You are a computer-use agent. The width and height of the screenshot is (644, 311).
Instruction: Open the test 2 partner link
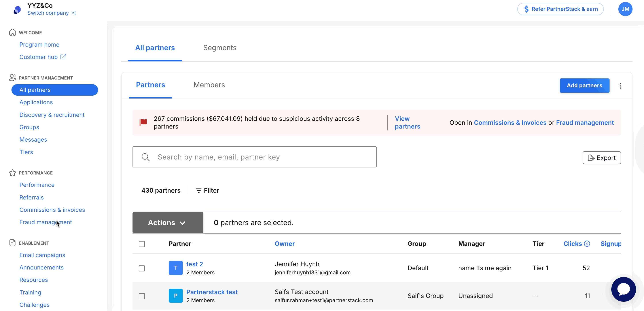click(x=195, y=264)
